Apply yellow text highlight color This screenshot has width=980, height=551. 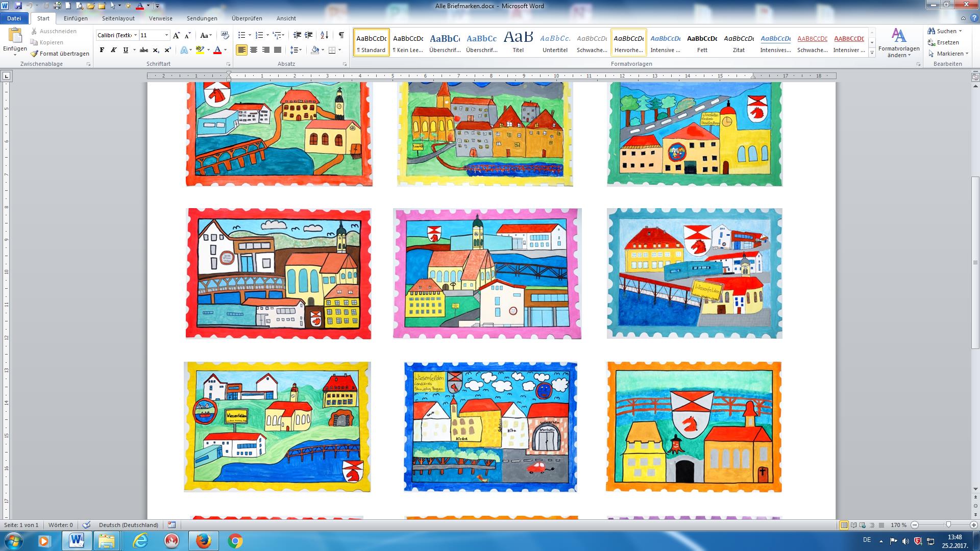click(199, 50)
